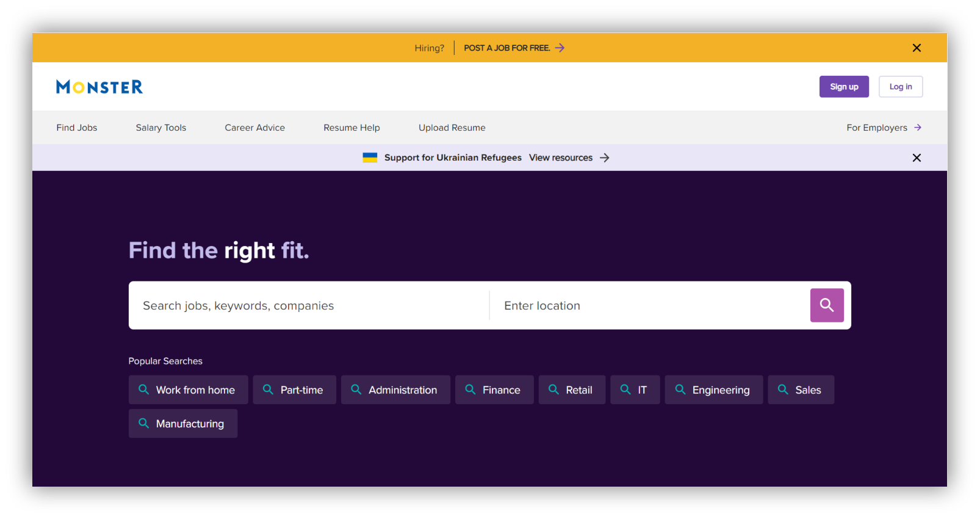Screen dimensions: 980x519
Task: Click the arrow next to For Employers
Action: 918,128
